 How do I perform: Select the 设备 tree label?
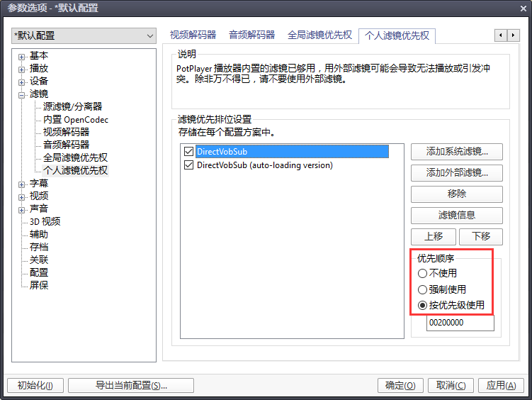point(39,81)
